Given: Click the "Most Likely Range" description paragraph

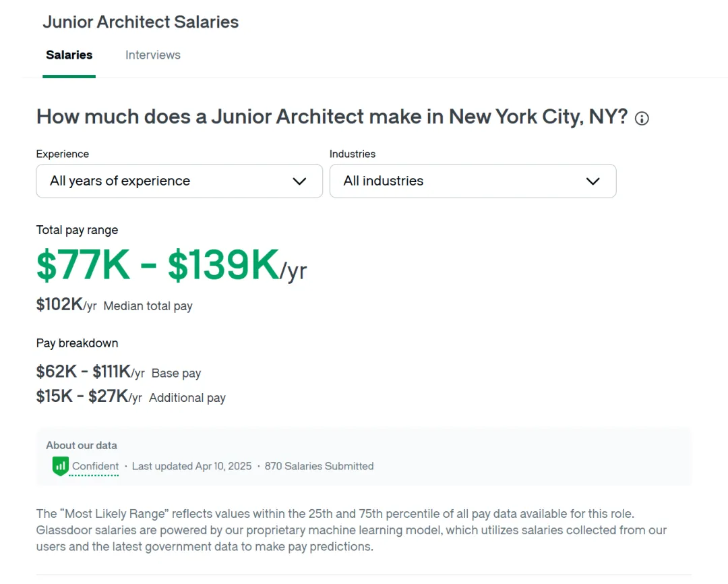Looking at the screenshot, I should point(351,530).
